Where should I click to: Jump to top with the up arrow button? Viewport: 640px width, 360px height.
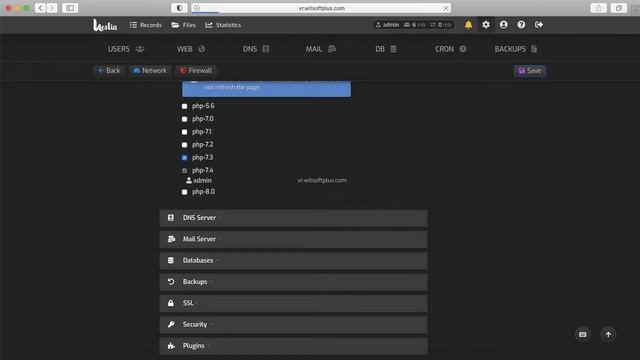point(608,334)
